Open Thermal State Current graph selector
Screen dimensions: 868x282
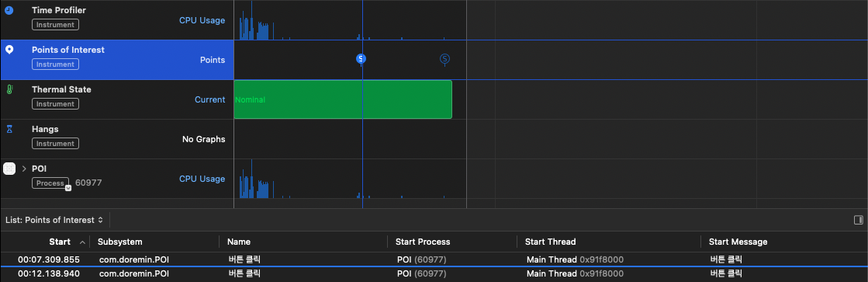pyautogui.click(x=209, y=99)
